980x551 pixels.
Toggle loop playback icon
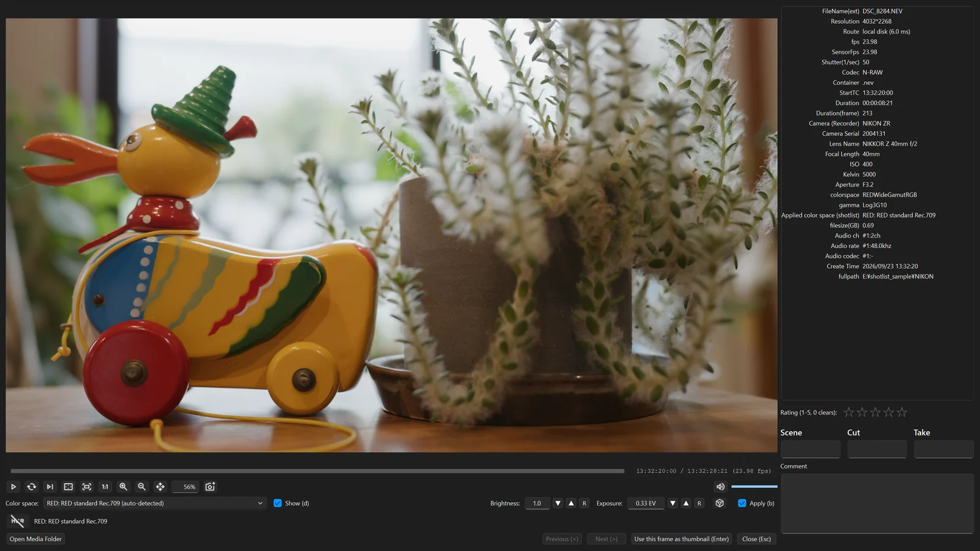click(x=31, y=487)
